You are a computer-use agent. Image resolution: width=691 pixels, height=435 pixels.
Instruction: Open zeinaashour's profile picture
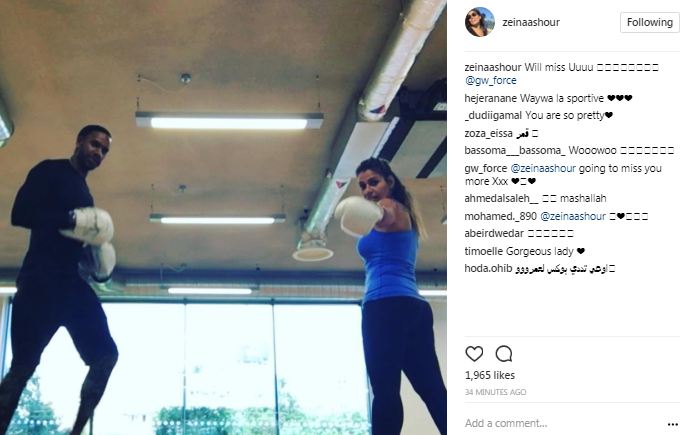[x=479, y=22]
